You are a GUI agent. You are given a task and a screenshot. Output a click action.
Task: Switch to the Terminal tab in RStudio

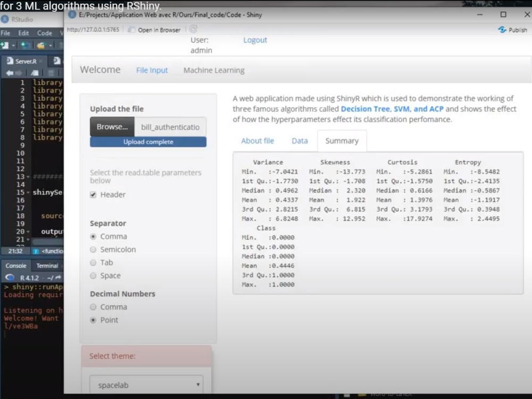[47, 265]
